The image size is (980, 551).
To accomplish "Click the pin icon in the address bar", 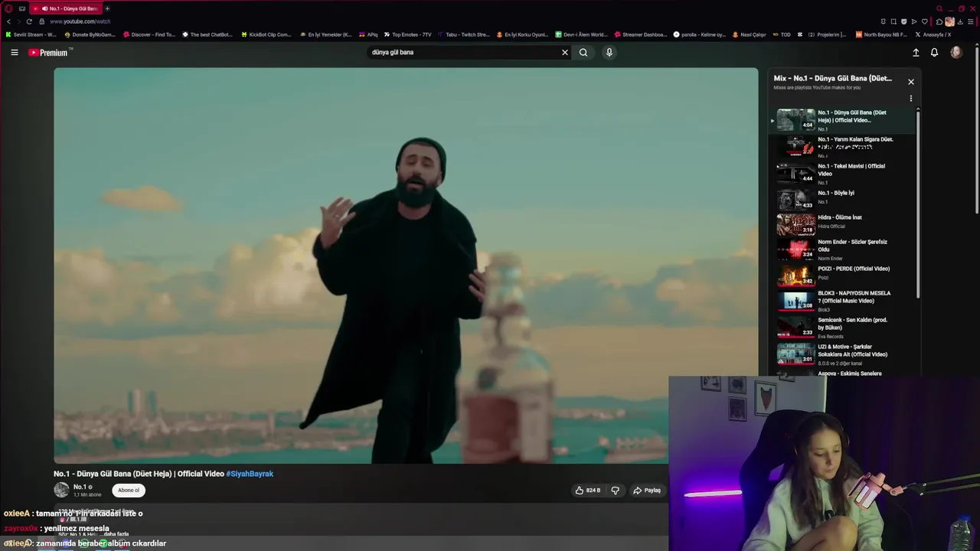I will (x=883, y=21).
